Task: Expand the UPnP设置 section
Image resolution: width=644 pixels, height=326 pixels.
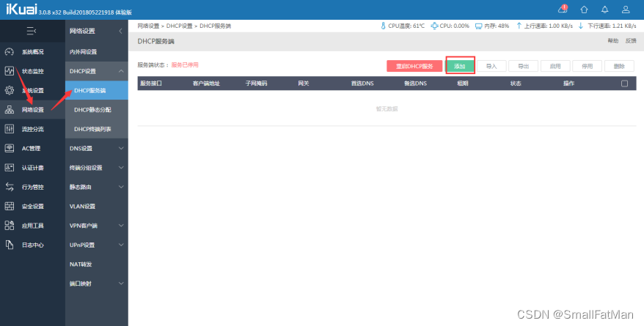Action: (x=121, y=245)
